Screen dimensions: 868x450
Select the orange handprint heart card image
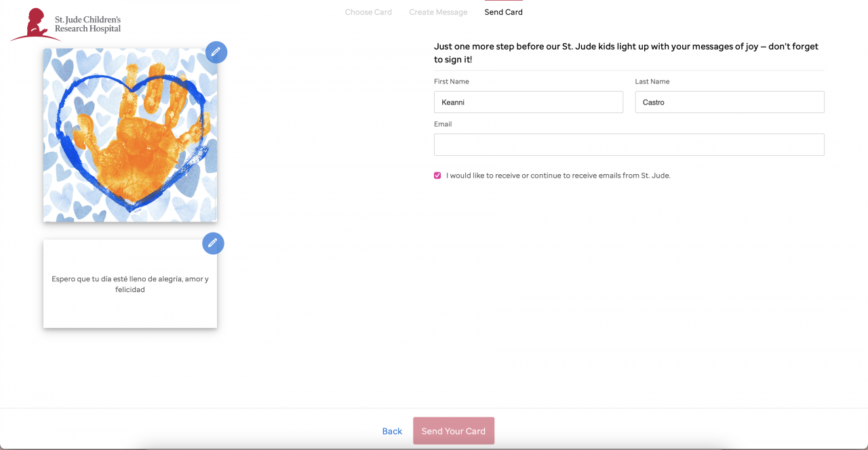pos(130,135)
